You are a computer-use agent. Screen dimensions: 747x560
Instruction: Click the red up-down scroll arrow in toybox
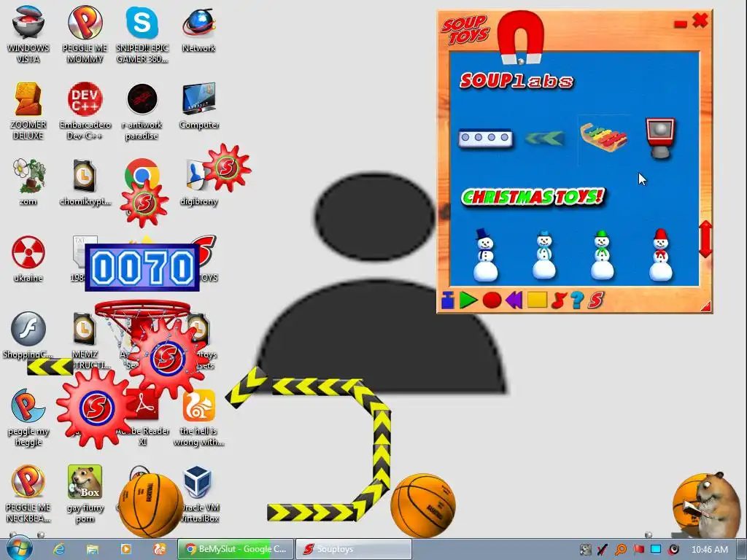pos(705,239)
